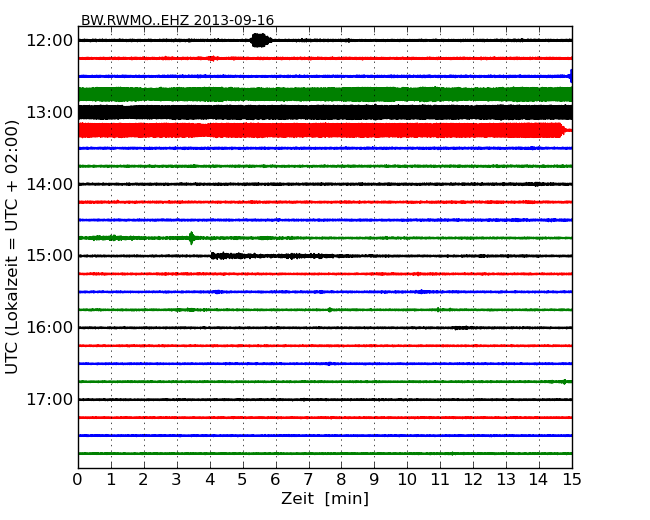Click the 15:00 time label
This screenshot has height=520, width=650.
(x=49, y=256)
